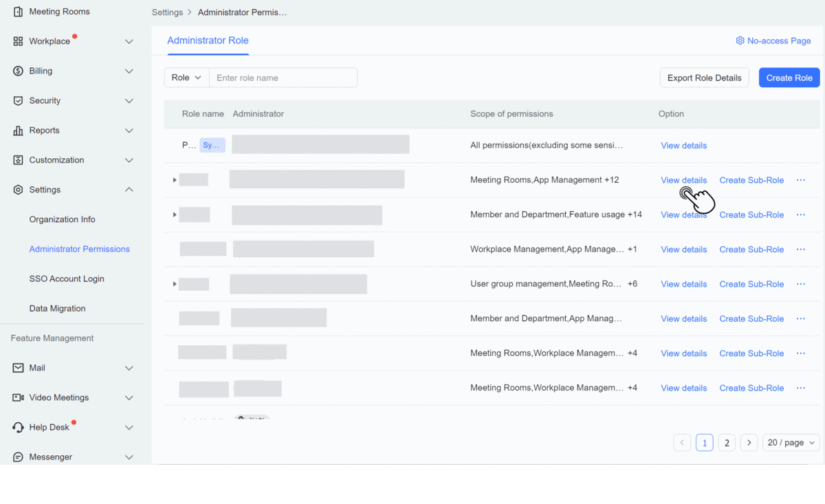This screenshot has width=825, height=504.
Task: Select the Billing sidebar icon
Action: (17, 71)
